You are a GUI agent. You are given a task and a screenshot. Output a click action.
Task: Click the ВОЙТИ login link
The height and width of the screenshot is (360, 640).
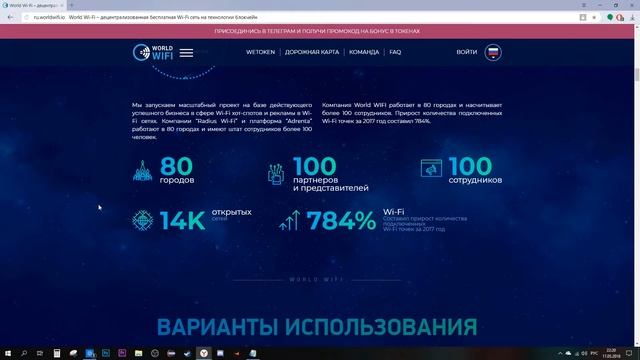click(467, 52)
